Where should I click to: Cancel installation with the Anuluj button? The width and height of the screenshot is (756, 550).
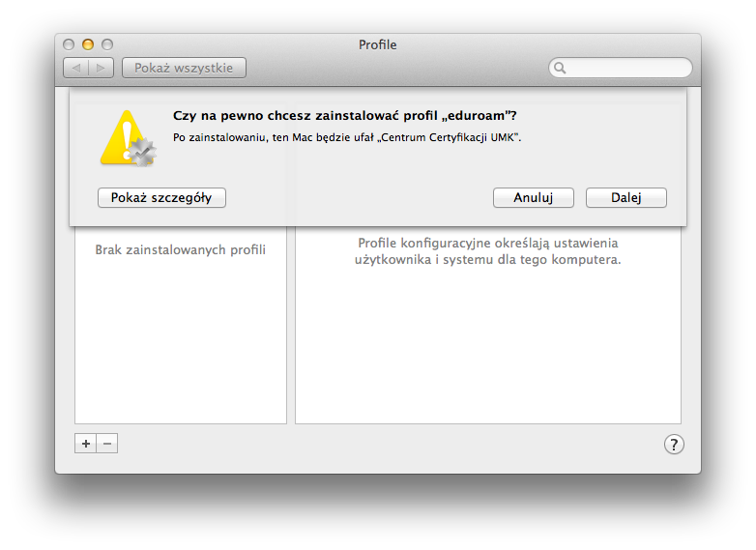[x=534, y=197]
